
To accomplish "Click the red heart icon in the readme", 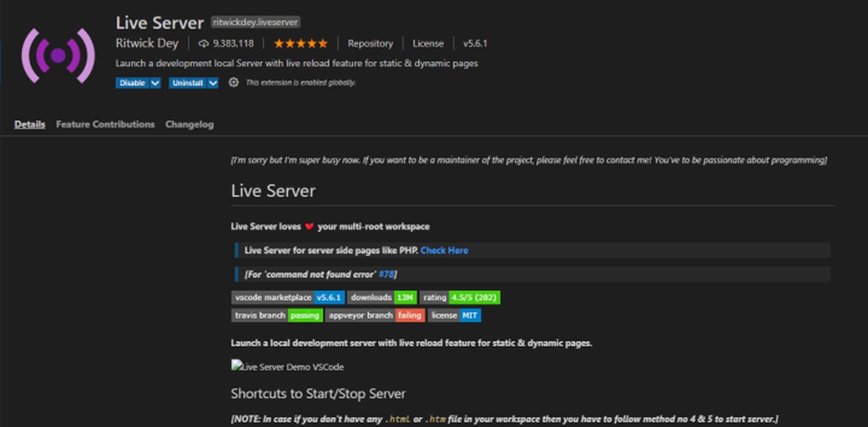I will pyautogui.click(x=309, y=227).
